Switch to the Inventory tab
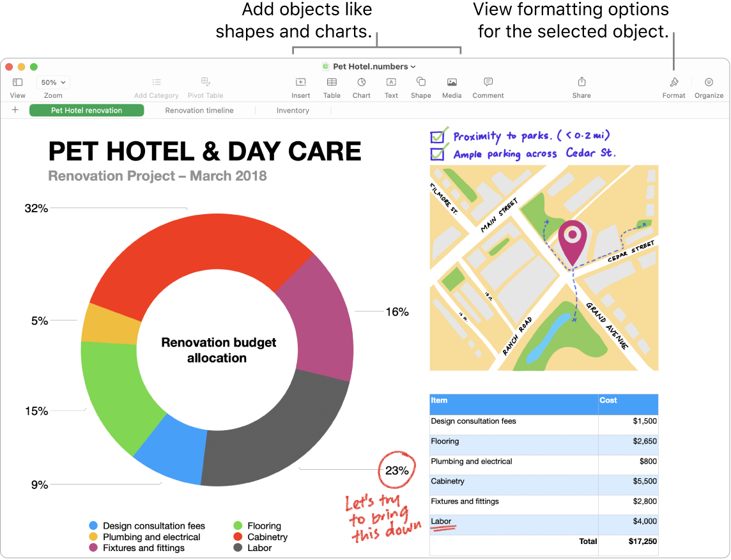The width and height of the screenshot is (731, 560). pos(292,110)
